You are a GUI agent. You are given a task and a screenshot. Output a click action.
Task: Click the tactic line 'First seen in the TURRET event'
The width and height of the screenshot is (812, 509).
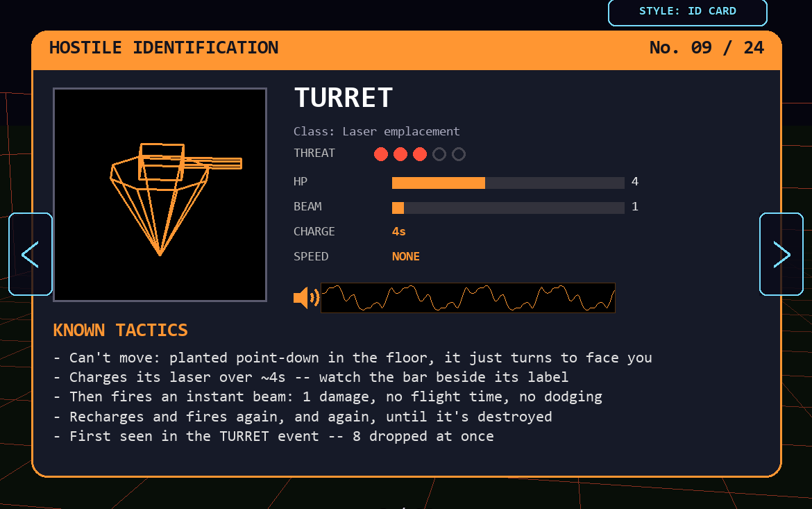click(273, 436)
